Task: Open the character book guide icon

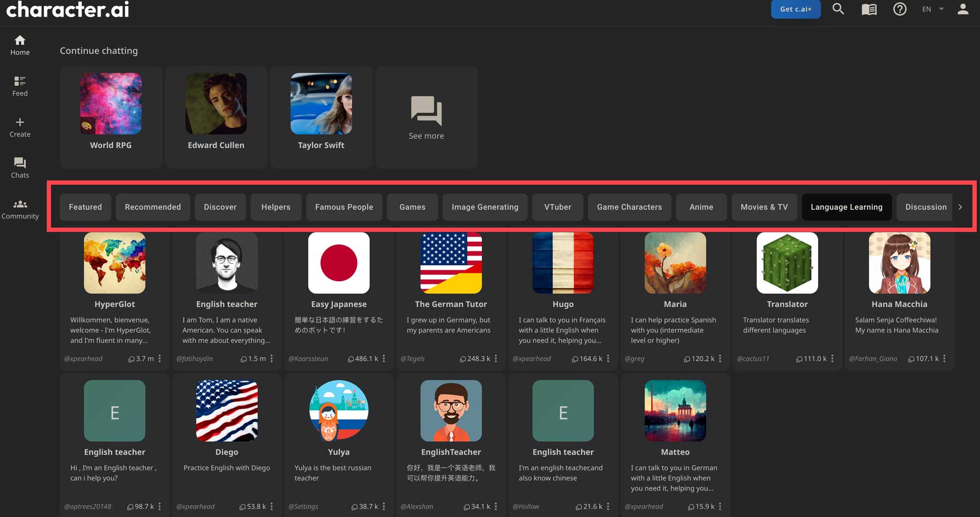Action: coord(868,9)
